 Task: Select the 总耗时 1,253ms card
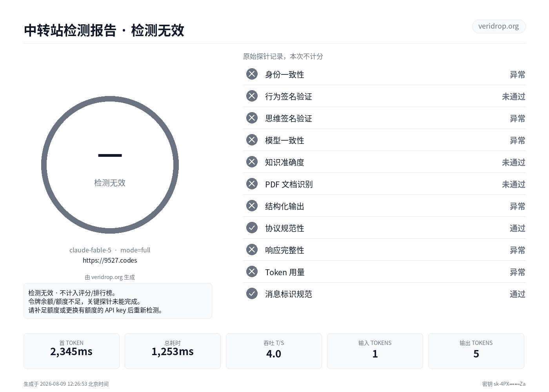(x=173, y=351)
